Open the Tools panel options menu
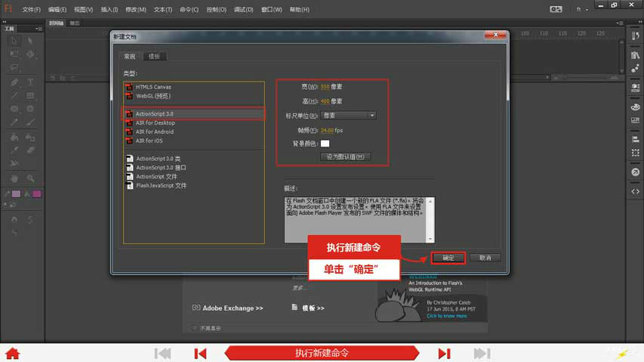 39,29
